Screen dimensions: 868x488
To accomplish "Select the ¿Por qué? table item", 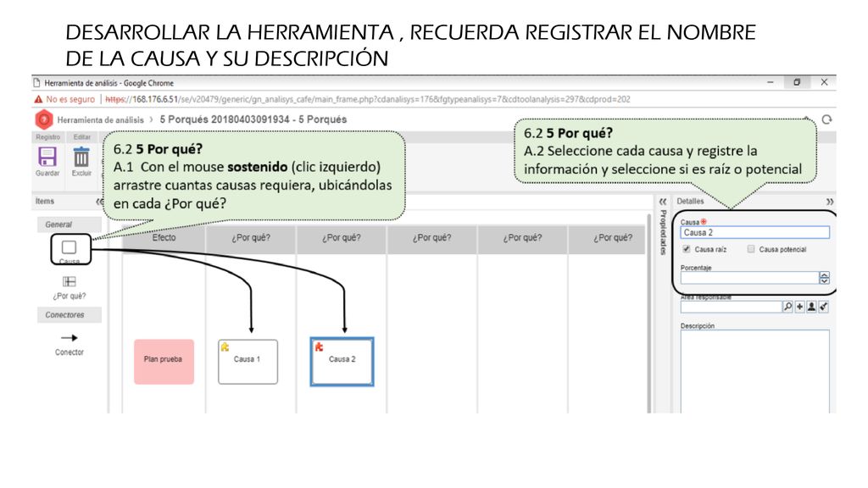I will point(70,281).
